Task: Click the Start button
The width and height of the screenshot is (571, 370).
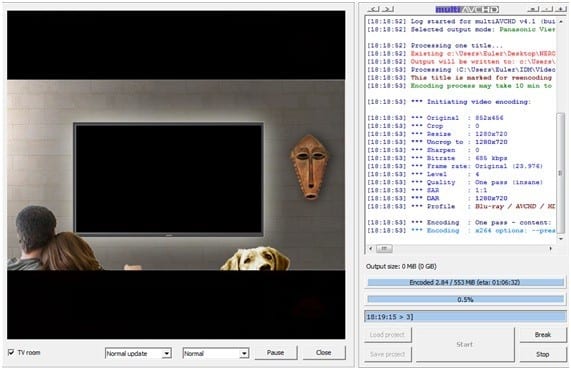Action: coord(465,345)
